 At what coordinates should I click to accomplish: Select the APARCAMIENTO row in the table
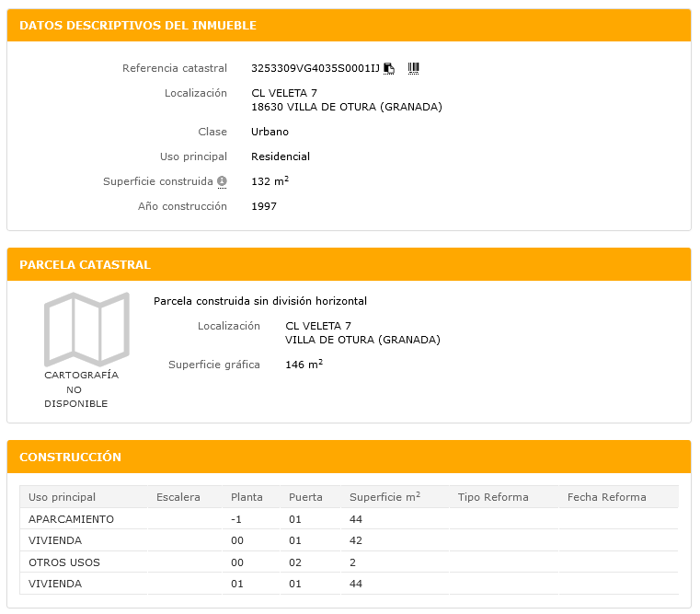(x=72, y=519)
